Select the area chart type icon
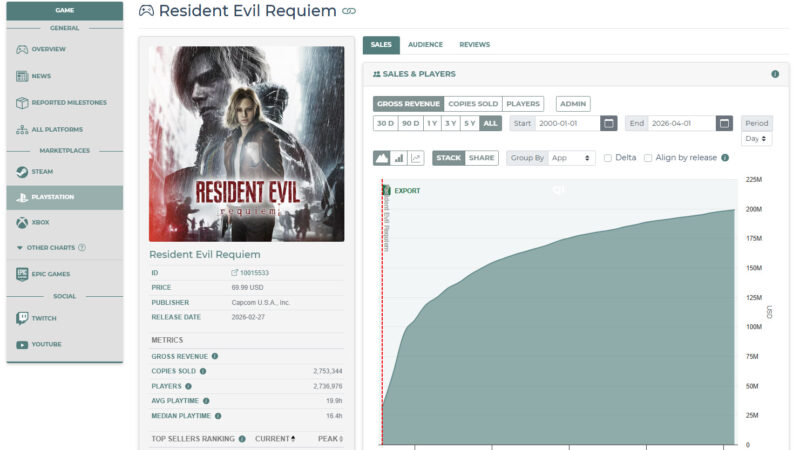Viewport: 800px width, 450px height. [x=382, y=158]
